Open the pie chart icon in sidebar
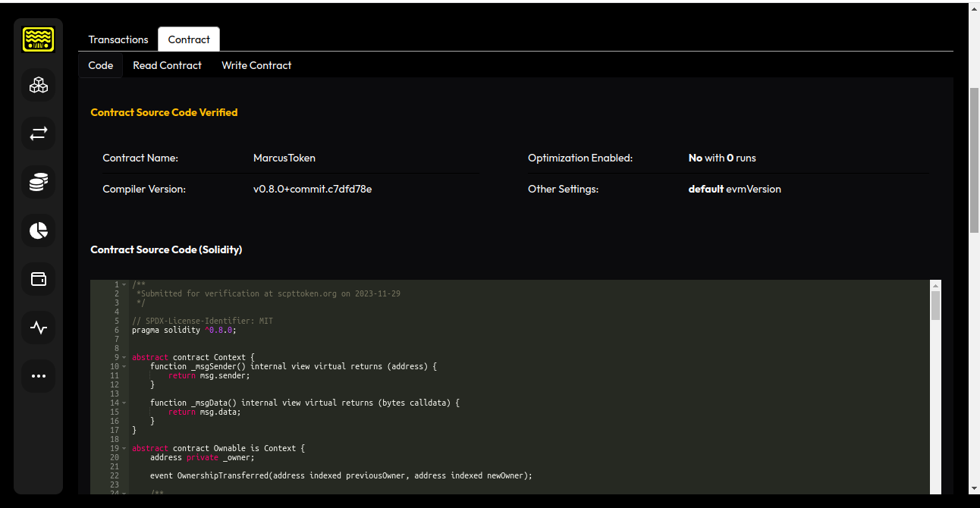The height and width of the screenshot is (508, 980). 38,230
